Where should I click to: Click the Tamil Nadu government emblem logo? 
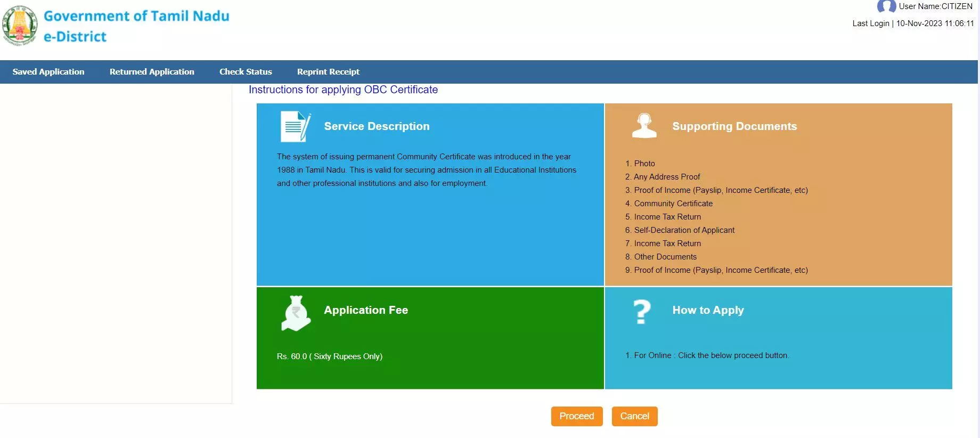(20, 26)
